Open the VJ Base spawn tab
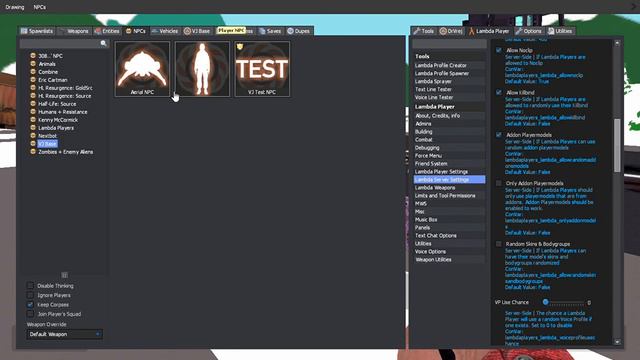This screenshot has width=640, height=360. tap(197, 31)
